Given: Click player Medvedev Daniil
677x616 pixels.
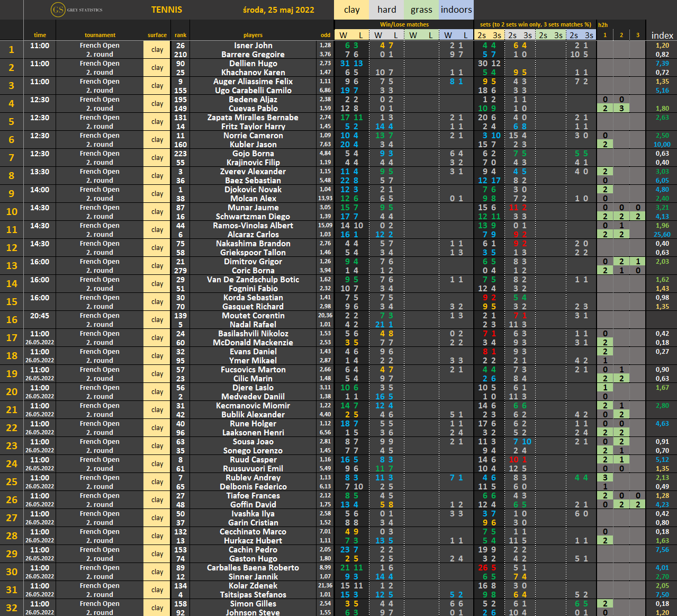Looking at the screenshot, I should coord(253,397).
